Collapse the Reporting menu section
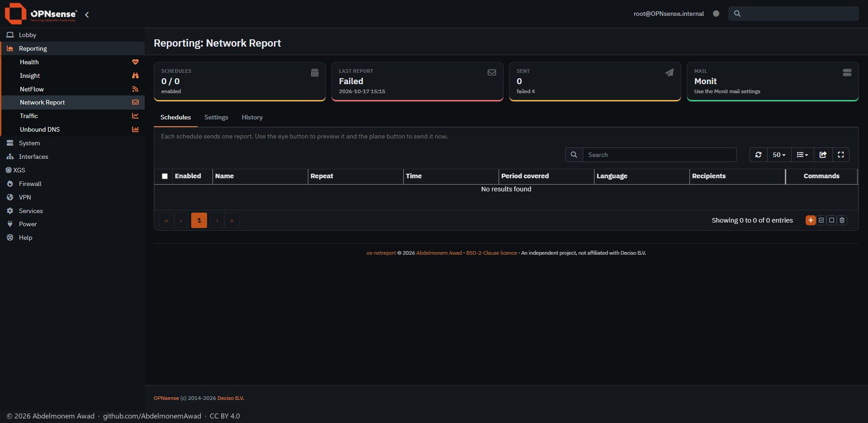The image size is (868, 423). click(x=72, y=48)
